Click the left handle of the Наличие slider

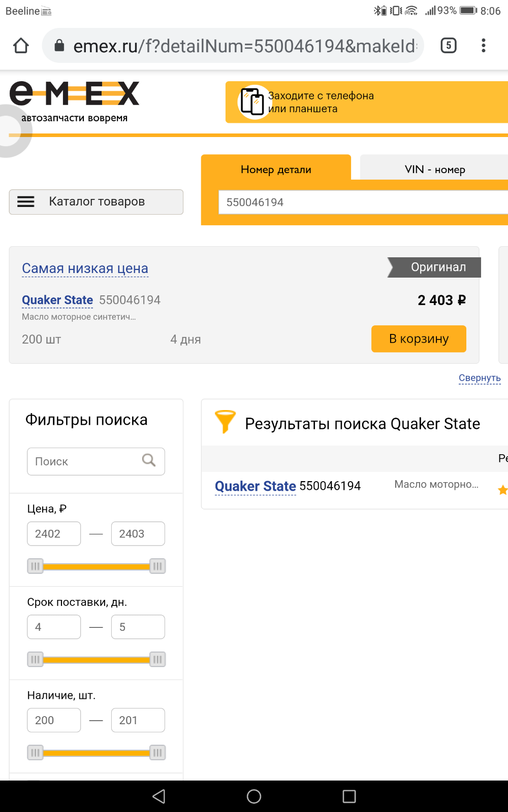pyautogui.click(x=35, y=753)
